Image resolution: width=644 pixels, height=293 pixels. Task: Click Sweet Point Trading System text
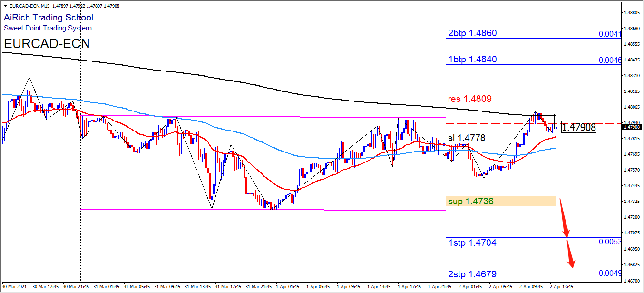[48, 28]
